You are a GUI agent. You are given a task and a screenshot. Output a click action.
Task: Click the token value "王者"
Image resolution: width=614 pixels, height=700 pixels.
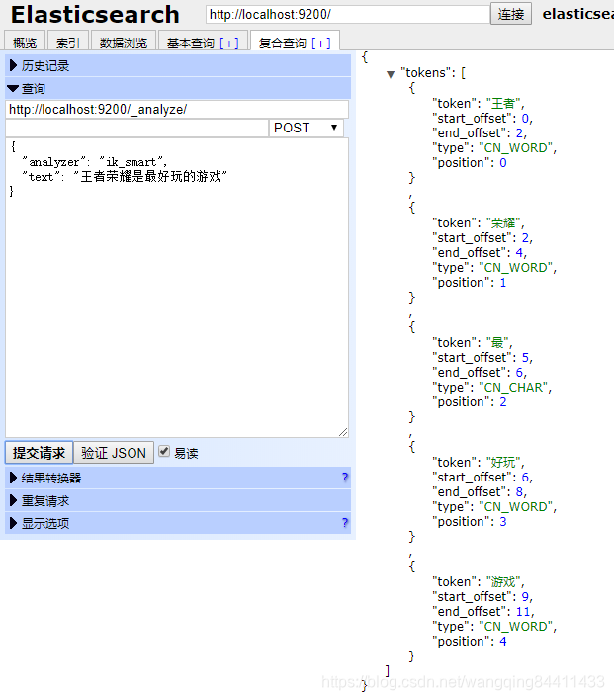(503, 104)
